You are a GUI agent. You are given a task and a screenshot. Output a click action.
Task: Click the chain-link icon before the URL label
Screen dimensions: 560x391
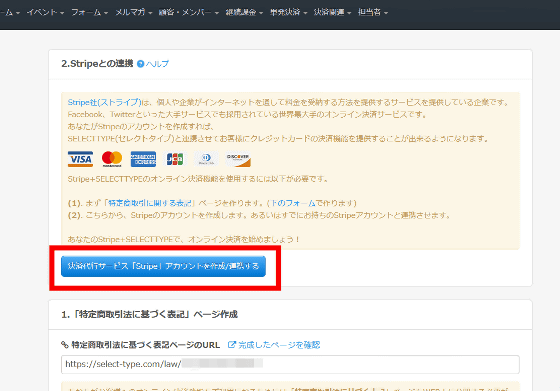coord(65,345)
